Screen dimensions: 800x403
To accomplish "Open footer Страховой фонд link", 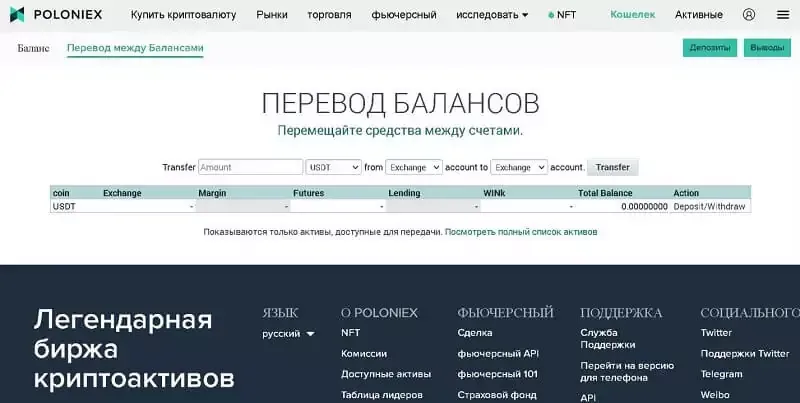I will click(x=497, y=395).
